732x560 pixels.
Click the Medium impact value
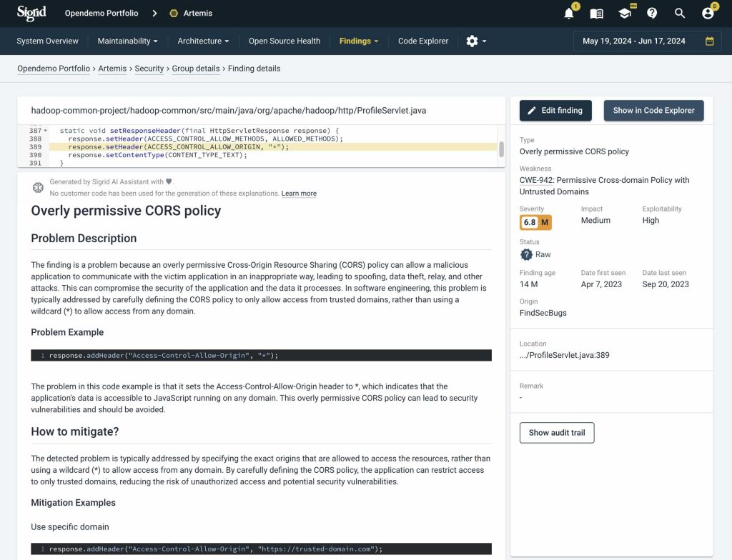(595, 220)
